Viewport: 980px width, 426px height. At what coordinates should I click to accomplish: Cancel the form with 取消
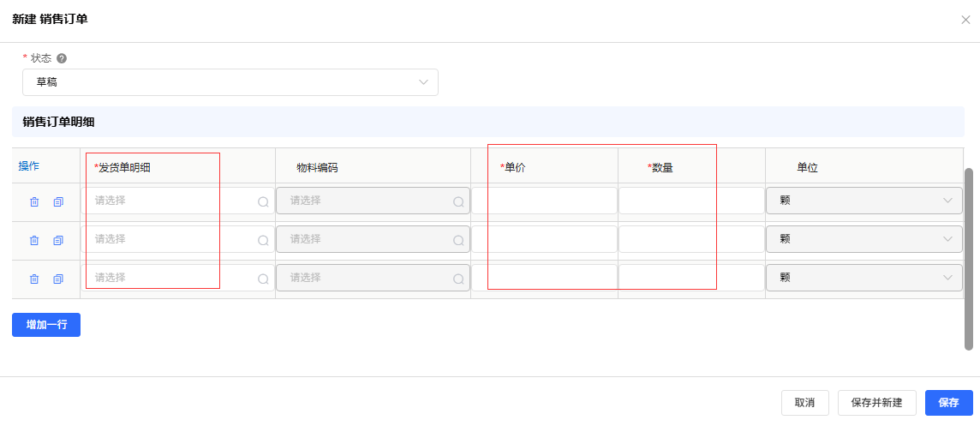(804, 403)
